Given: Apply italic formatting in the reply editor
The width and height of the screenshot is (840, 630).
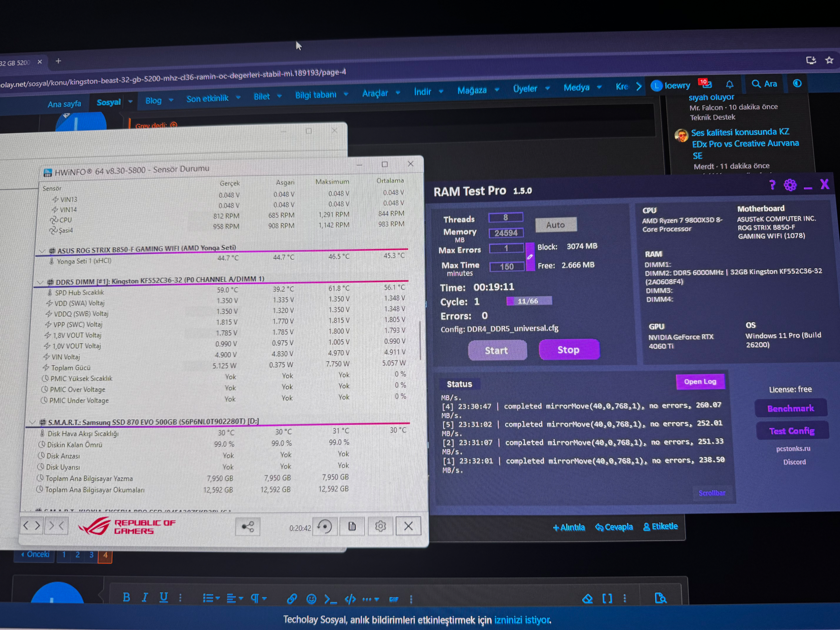Looking at the screenshot, I should [x=145, y=597].
